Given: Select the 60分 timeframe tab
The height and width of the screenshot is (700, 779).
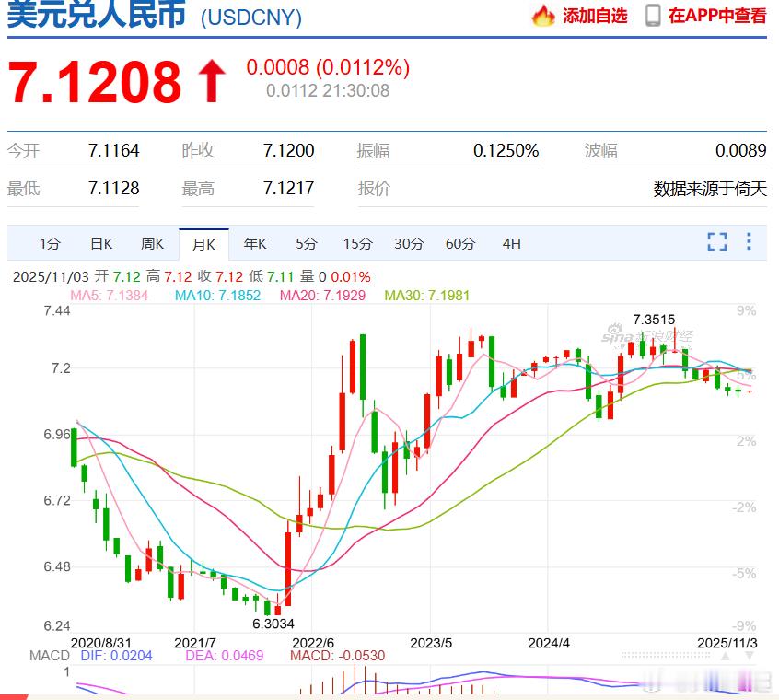Looking at the screenshot, I should [459, 243].
